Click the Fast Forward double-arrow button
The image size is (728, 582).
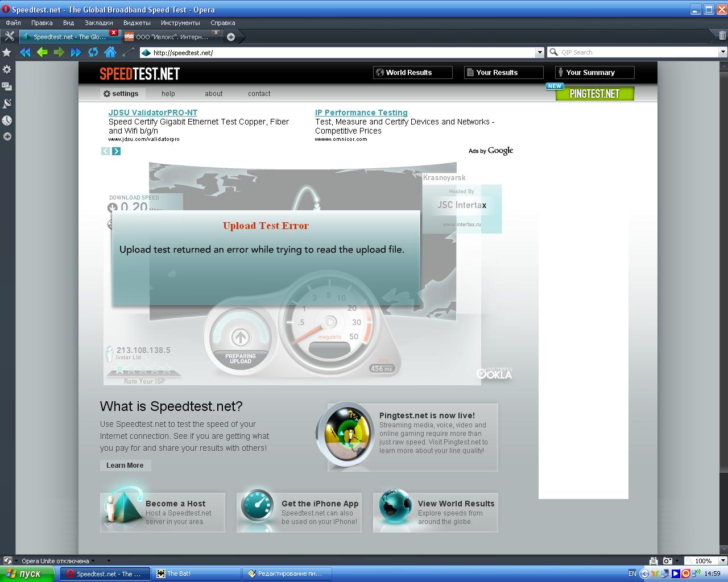76,52
